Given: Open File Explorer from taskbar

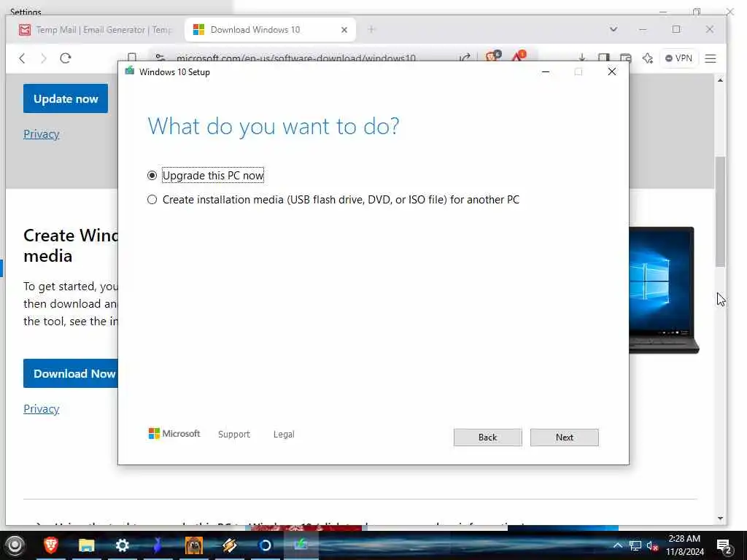Looking at the screenshot, I should coord(86,545).
